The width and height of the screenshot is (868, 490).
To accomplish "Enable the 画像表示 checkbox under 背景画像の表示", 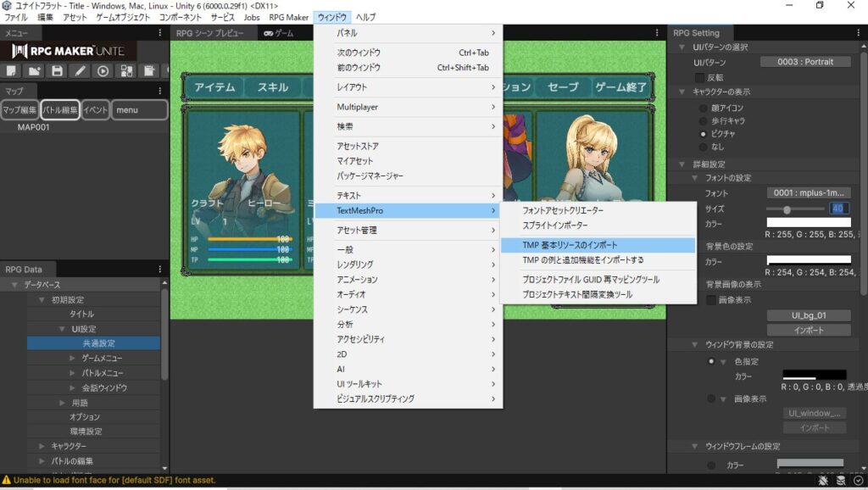I will point(711,299).
